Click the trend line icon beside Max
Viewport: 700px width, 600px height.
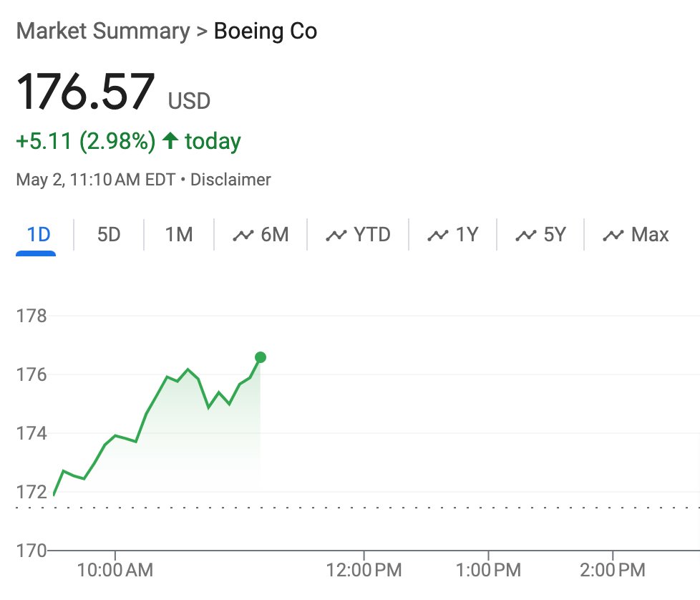click(613, 235)
